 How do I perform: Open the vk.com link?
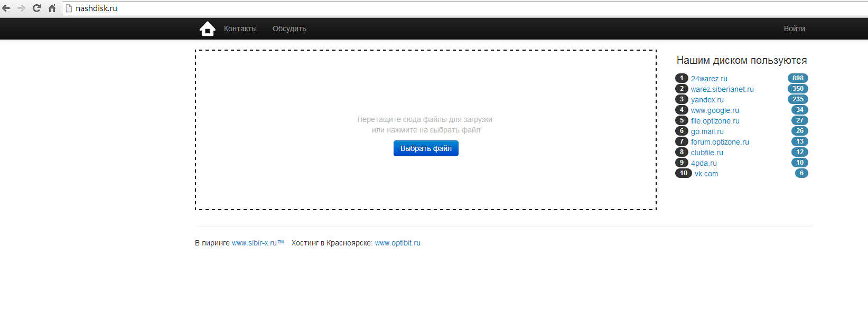click(x=706, y=174)
